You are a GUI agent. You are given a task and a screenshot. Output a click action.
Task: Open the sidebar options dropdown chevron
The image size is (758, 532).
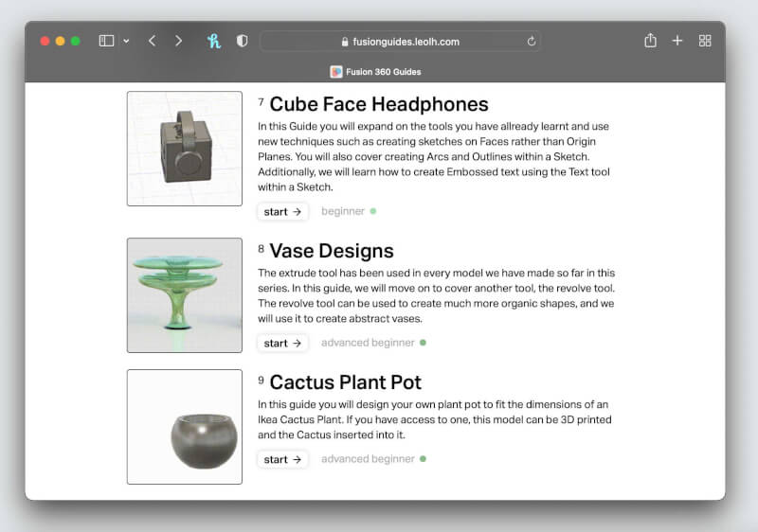[126, 42]
